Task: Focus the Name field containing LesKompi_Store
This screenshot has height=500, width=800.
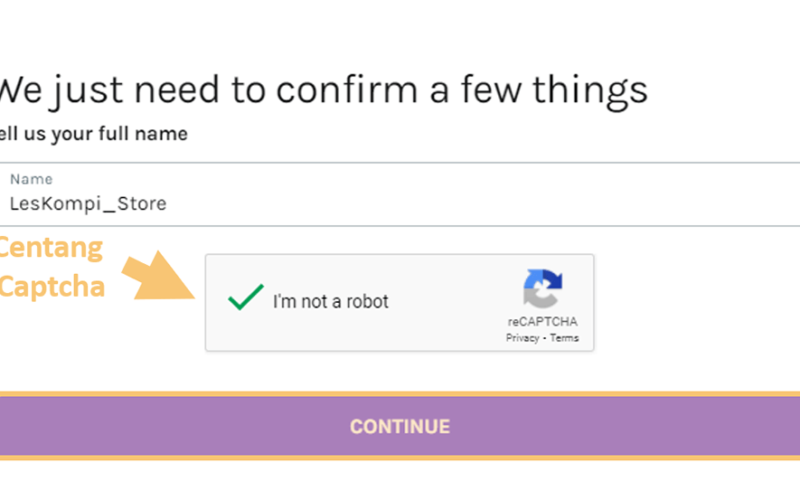Action: tap(400, 194)
